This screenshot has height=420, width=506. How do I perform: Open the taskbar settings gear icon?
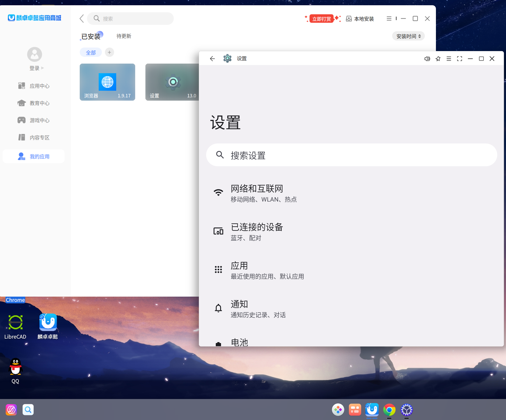[406, 410]
